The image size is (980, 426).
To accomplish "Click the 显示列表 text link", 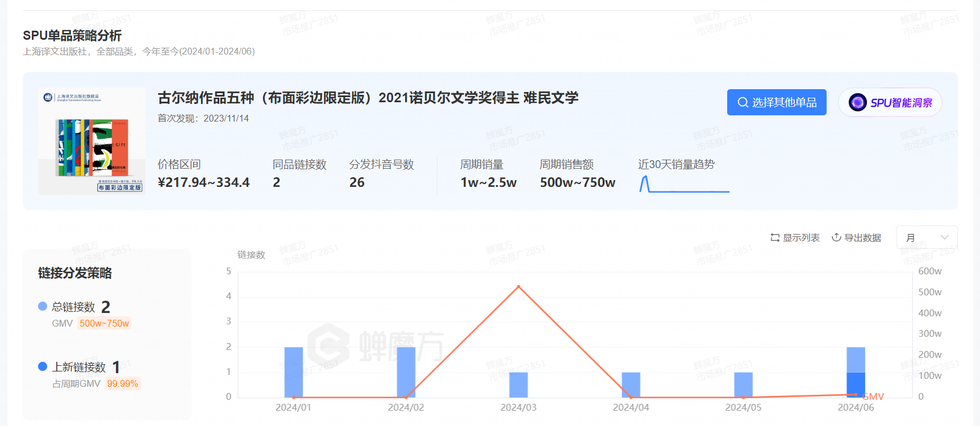I will coord(801,237).
